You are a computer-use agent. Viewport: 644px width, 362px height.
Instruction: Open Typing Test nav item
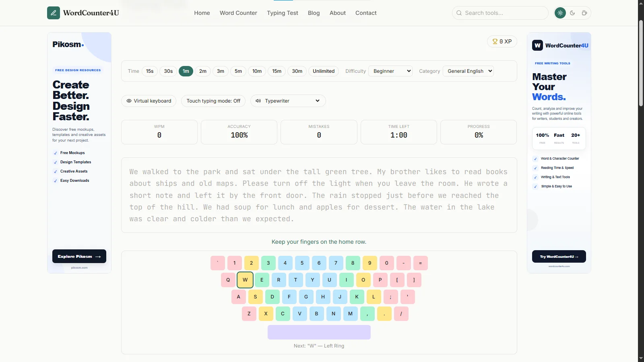tap(283, 13)
